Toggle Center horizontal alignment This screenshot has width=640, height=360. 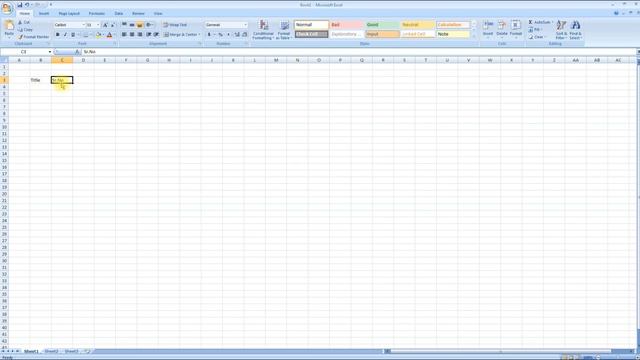(x=132, y=35)
